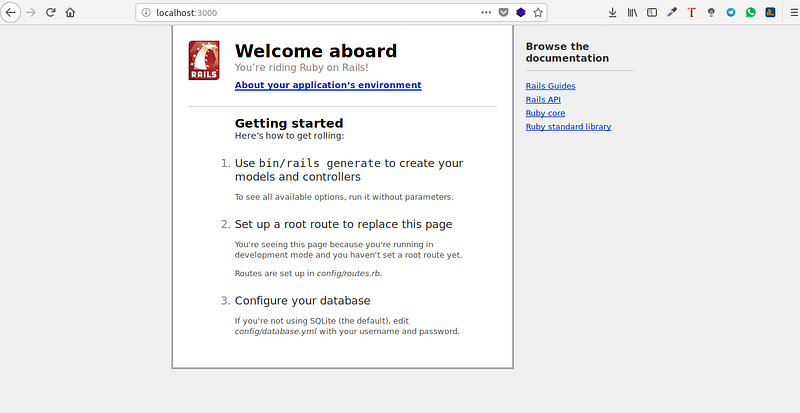The height and width of the screenshot is (413, 800).
Task: Toggle the browser sidebar
Action: pyautogui.click(x=652, y=13)
